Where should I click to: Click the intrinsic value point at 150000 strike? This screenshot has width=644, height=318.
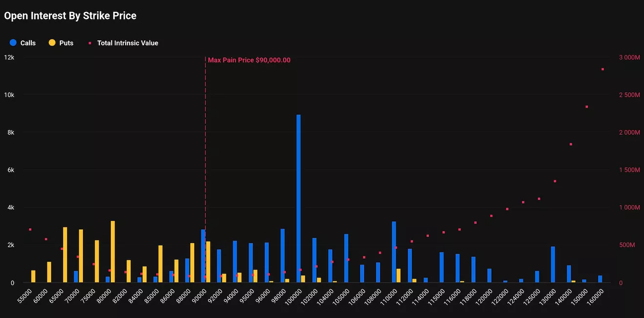[586, 106]
